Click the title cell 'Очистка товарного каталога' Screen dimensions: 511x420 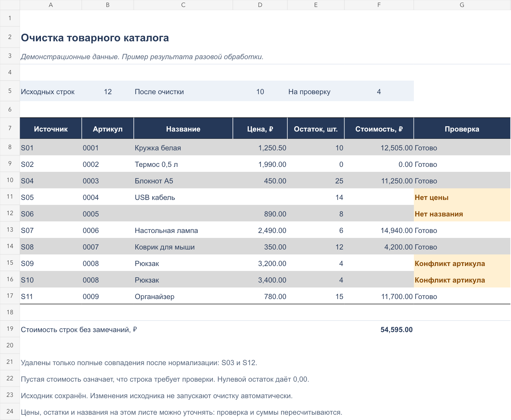coord(95,38)
